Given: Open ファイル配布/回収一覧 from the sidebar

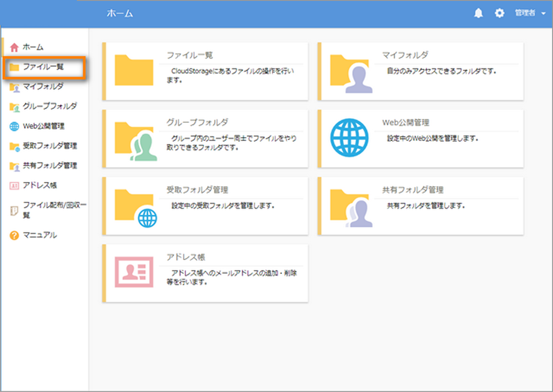Looking at the screenshot, I should (x=14, y=209).
